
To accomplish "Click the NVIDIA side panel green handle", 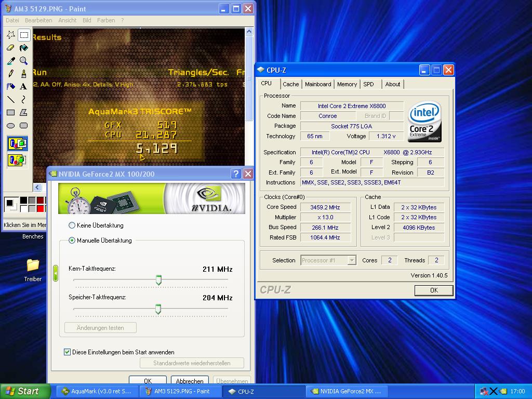I will (x=56, y=273).
